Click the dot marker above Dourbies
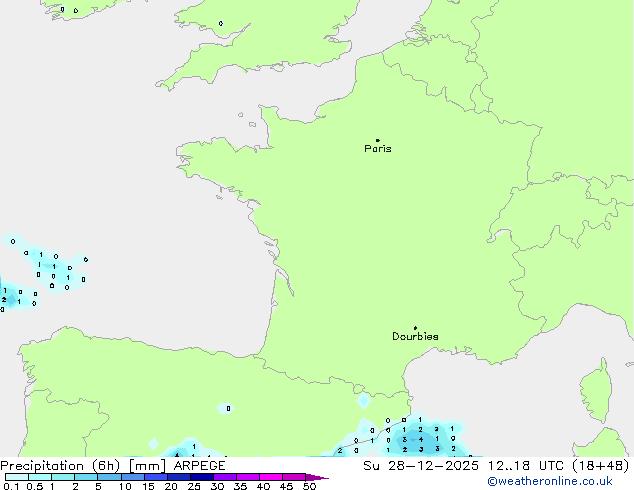Screen dimensions: 634x490 [415, 328]
